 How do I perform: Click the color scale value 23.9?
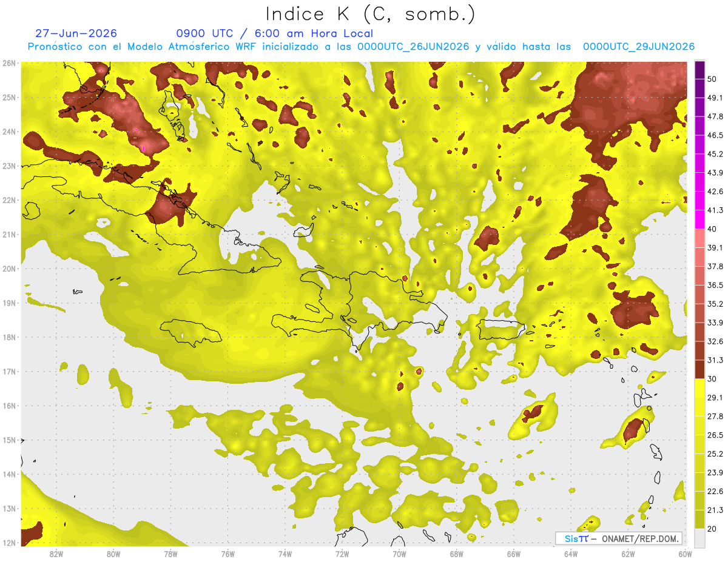(715, 473)
